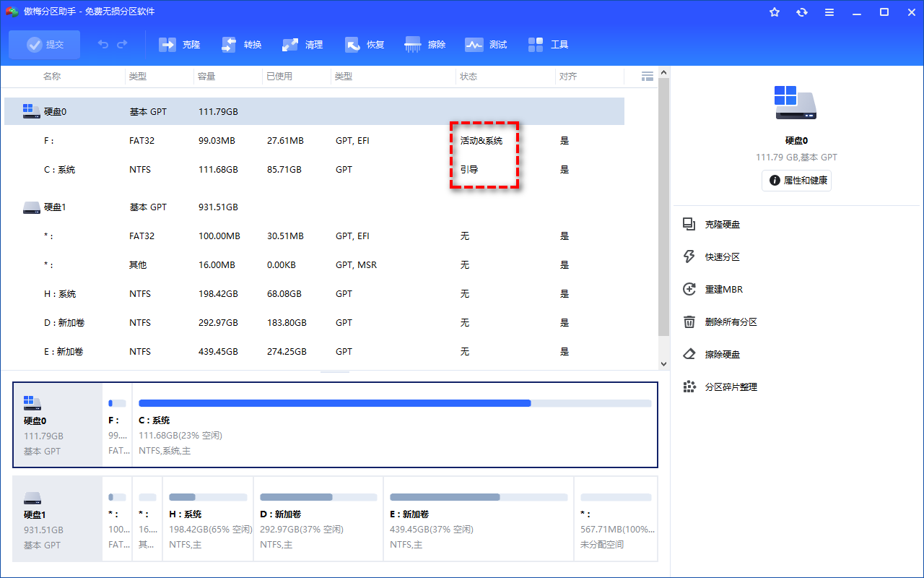The width and height of the screenshot is (924, 578).
Task: Click Rebuild MBR (重建MBR) option
Action: pyautogui.click(x=723, y=290)
